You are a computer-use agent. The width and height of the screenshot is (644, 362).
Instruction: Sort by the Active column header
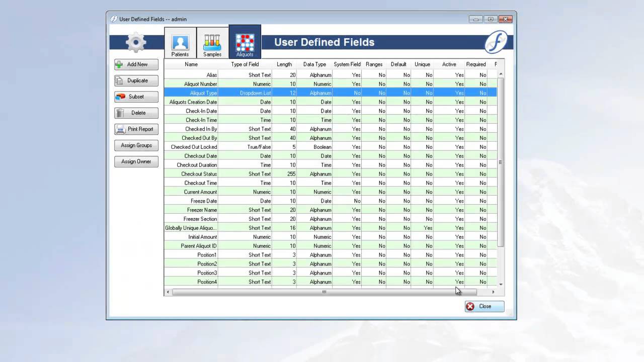[449, 64]
